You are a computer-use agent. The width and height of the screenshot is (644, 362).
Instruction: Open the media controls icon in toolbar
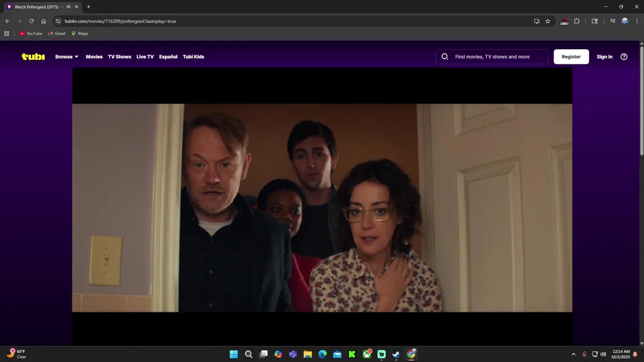click(x=612, y=21)
